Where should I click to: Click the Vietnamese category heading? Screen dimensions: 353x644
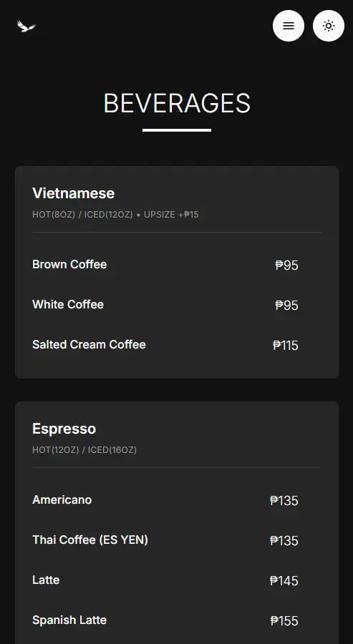[74, 193]
